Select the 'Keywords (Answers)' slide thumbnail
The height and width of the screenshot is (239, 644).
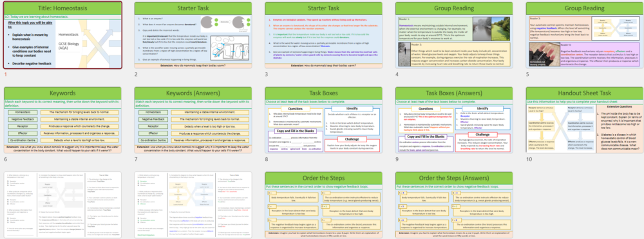[x=193, y=120]
